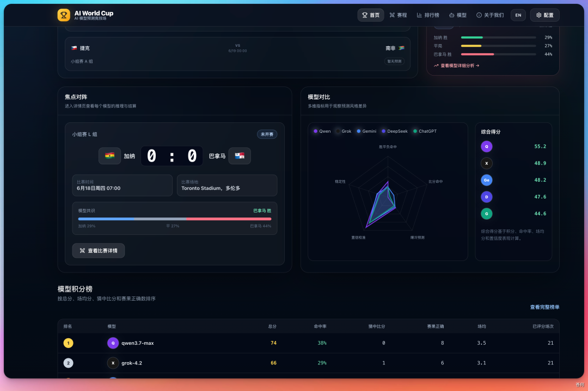Click the green G avatar scoring 44.6

coord(486,214)
